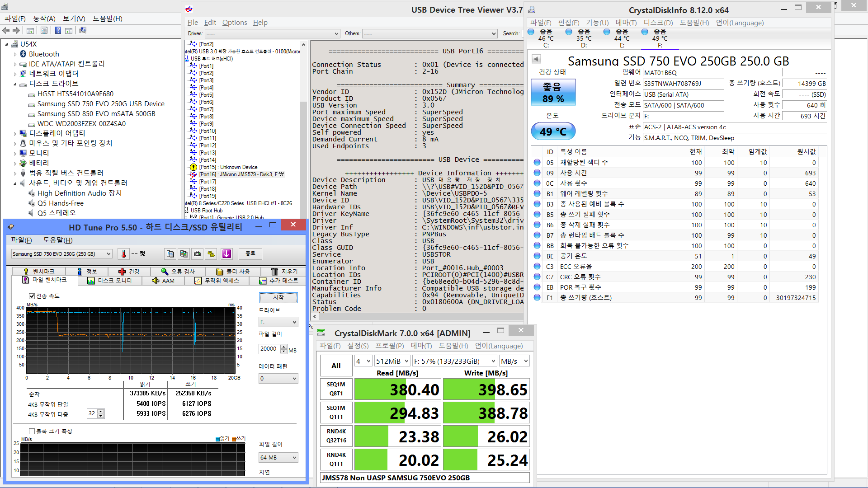Open CrystalDiskMark test count dropdown

363,361
